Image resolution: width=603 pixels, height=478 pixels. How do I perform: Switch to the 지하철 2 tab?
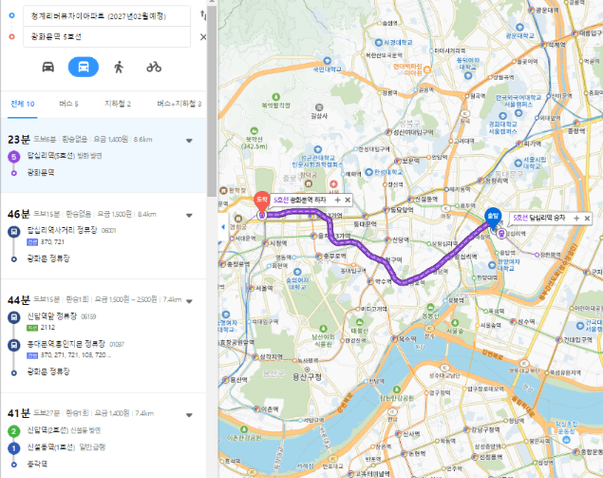coord(118,104)
